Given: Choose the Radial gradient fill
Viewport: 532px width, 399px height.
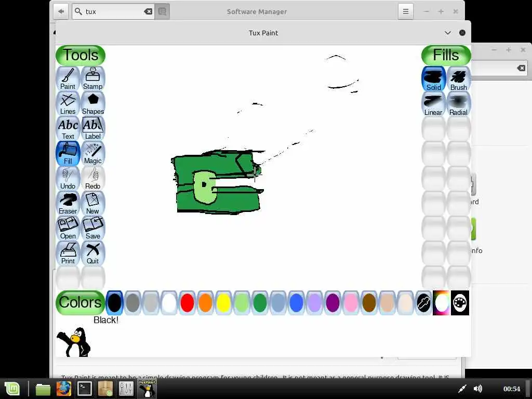Looking at the screenshot, I should [x=458, y=104].
